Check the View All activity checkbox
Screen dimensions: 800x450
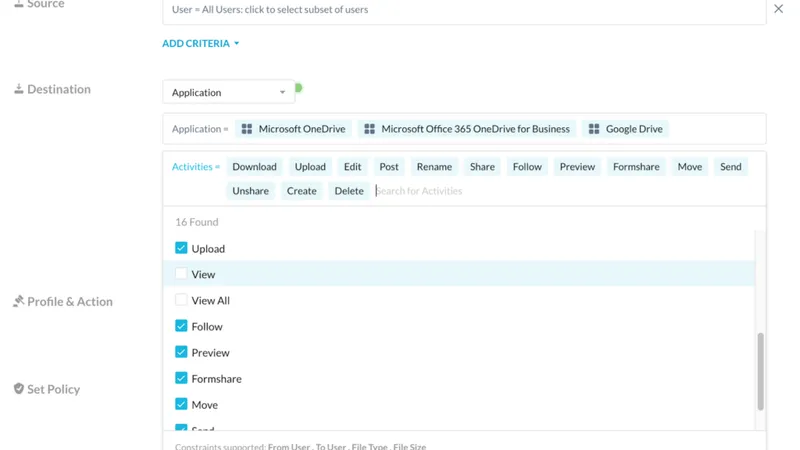[x=181, y=299]
